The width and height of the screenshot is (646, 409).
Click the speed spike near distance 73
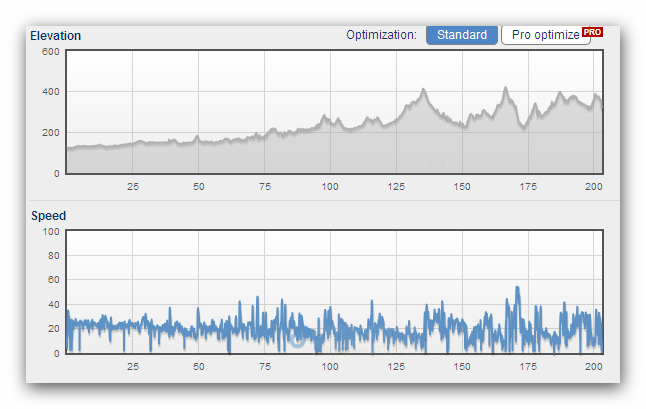point(257,298)
